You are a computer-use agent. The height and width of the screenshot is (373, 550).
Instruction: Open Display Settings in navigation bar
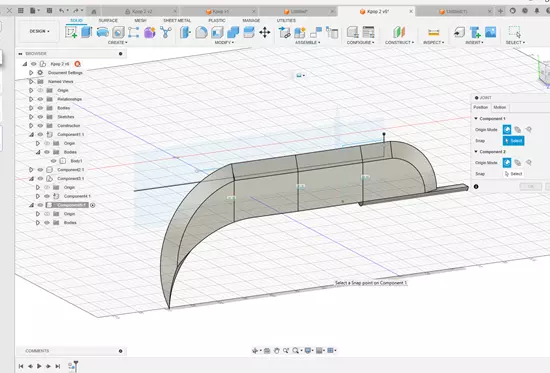[x=308, y=350]
